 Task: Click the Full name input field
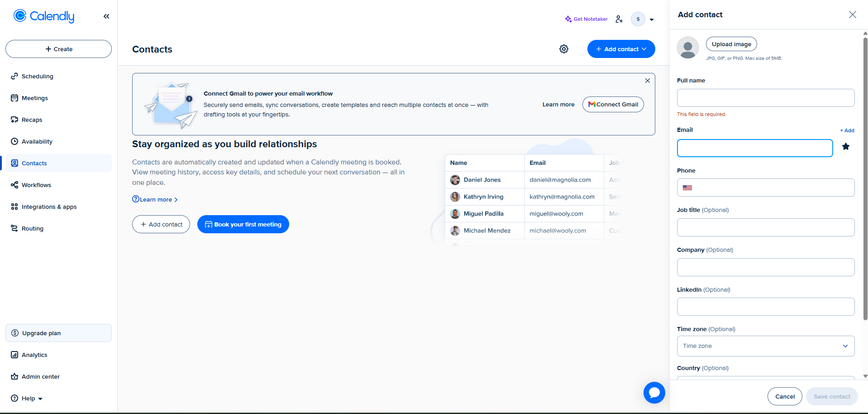[x=766, y=98]
